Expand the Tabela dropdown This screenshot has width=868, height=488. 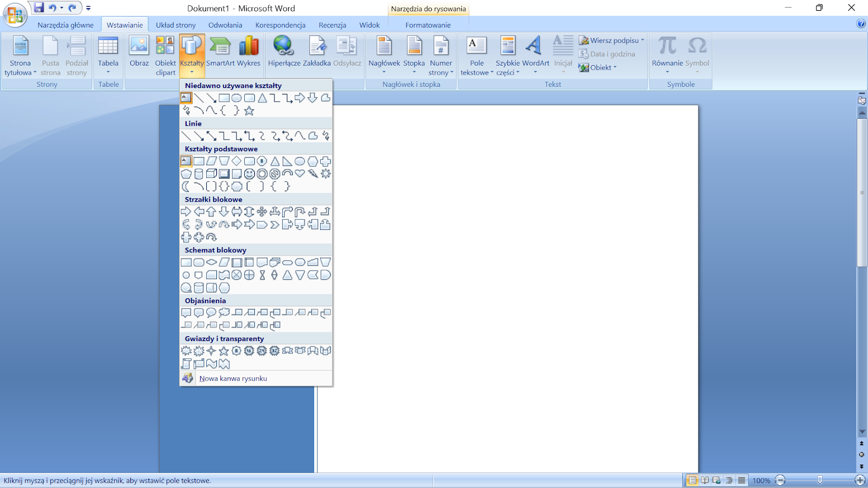(108, 72)
